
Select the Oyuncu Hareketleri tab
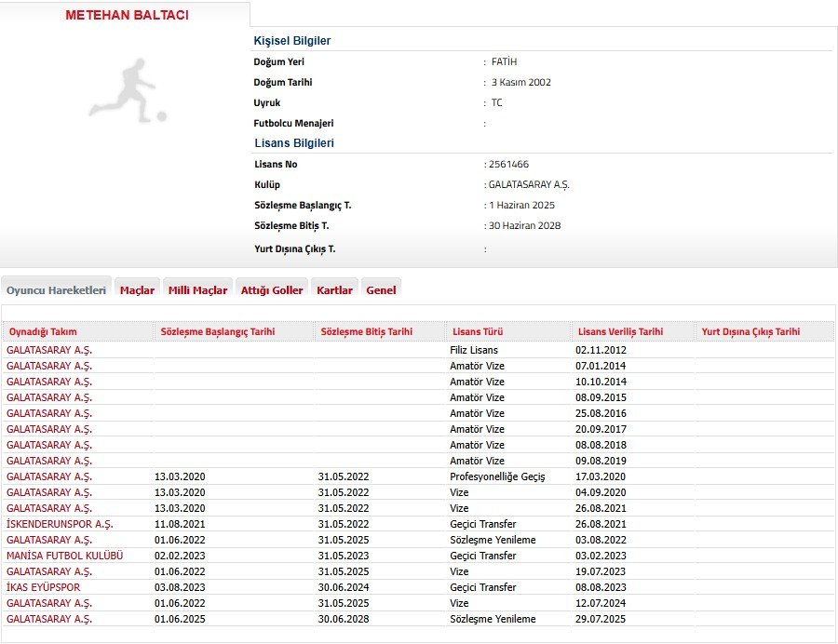[x=57, y=290]
